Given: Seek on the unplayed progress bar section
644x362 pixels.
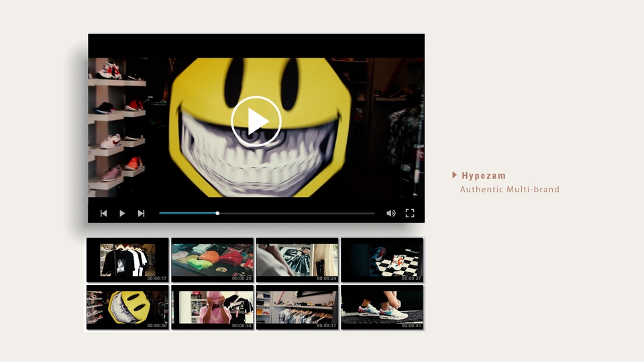Looking at the screenshot, I should coord(297,213).
